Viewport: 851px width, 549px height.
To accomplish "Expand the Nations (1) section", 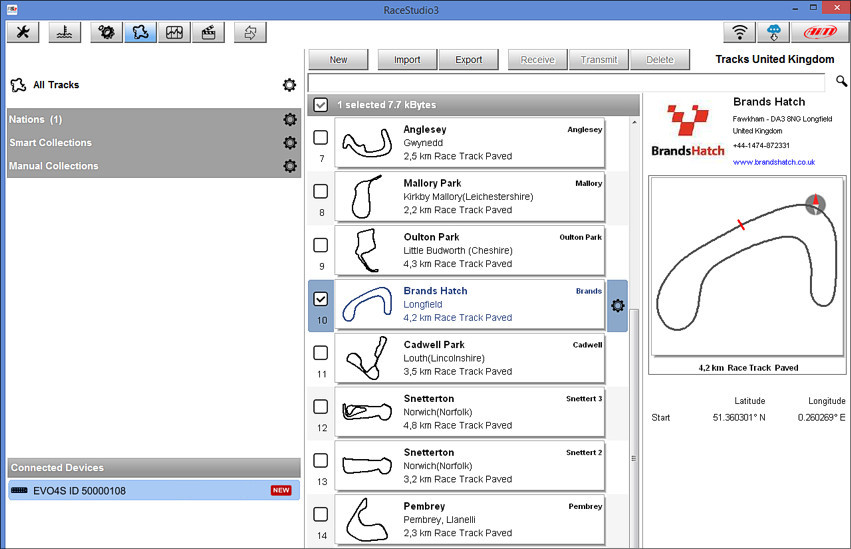I will [x=154, y=119].
